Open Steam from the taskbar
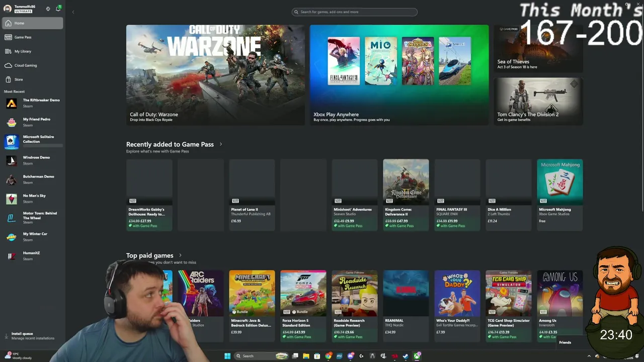The height and width of the screenshot is (362, 644). [x=406, y=356]
